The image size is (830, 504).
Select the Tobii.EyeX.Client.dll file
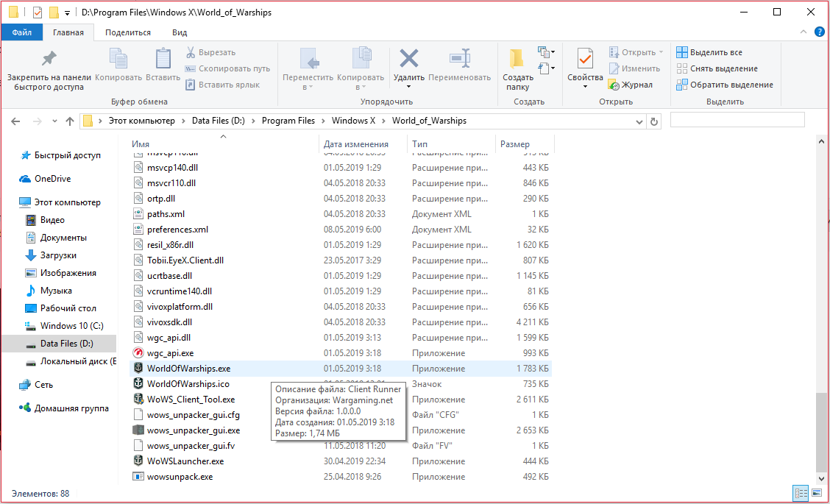coord(341,260)
